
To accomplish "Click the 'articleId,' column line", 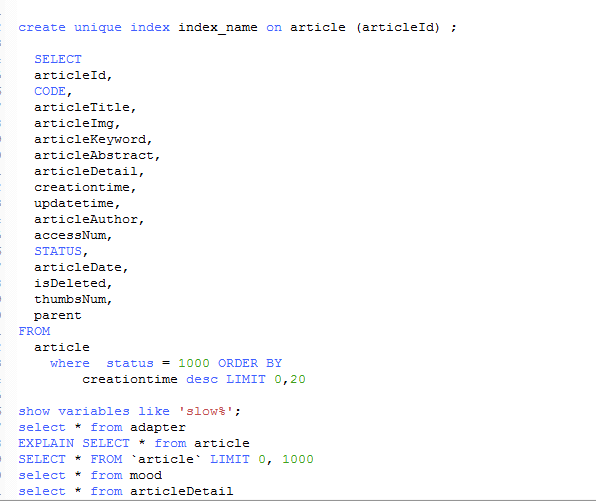I will tap(73, 75).
